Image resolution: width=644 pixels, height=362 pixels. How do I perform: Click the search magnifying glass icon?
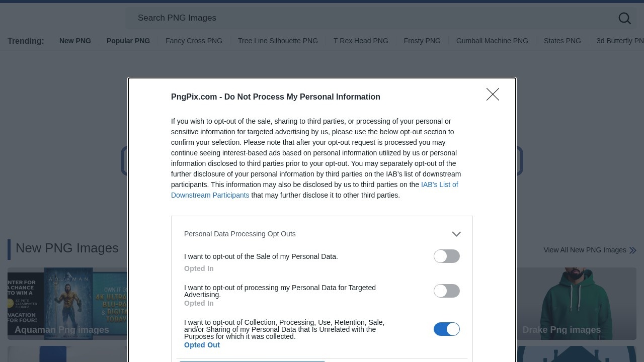click(x=624, y=18)
